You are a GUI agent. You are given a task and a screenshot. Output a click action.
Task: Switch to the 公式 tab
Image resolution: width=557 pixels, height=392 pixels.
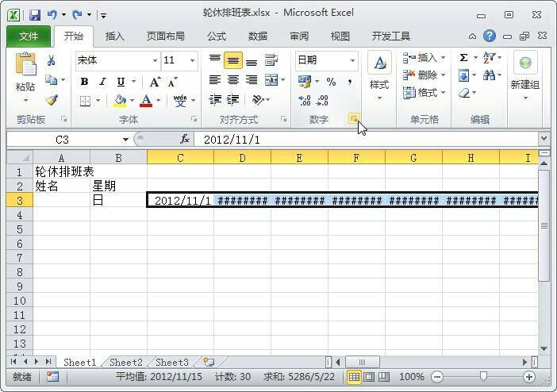pyautogui.click(x=217, y=37)
